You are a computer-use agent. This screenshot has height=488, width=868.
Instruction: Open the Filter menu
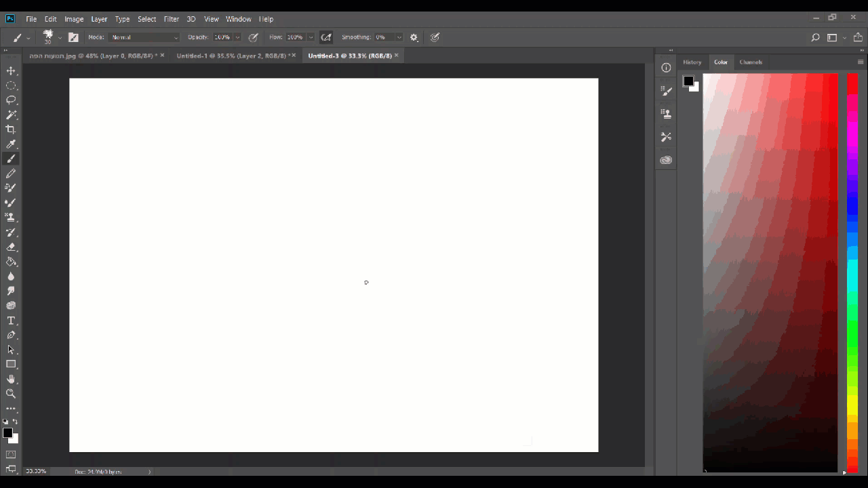click(x=171, y=18)
